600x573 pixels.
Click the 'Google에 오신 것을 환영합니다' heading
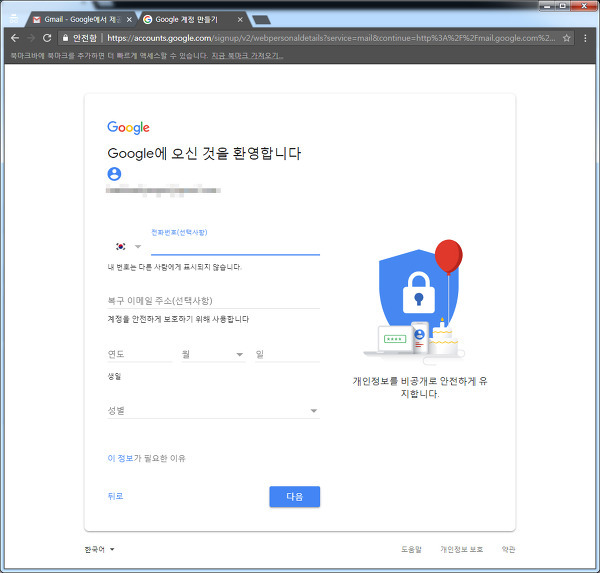coord(204,153)
